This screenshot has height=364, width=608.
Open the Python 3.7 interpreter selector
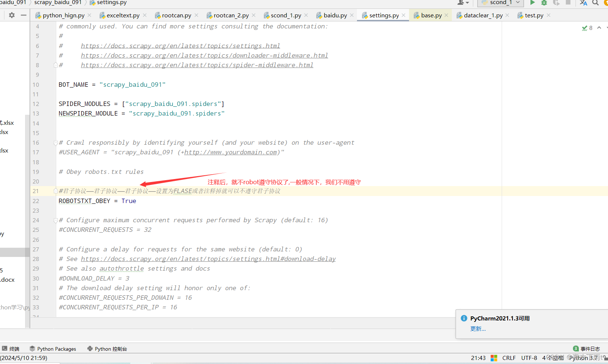(x=584, y=358)
